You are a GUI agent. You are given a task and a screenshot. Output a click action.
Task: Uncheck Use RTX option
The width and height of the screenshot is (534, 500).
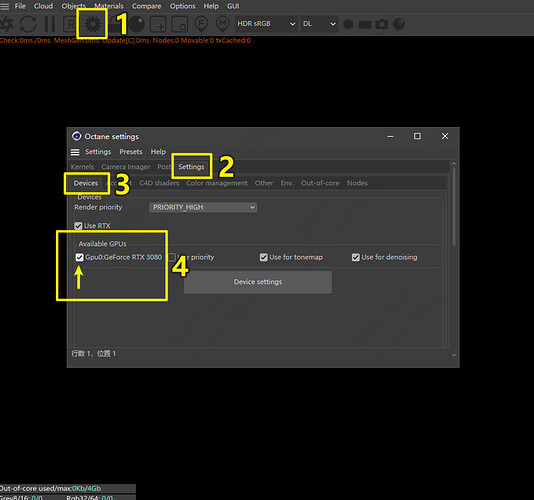point(78,226)
